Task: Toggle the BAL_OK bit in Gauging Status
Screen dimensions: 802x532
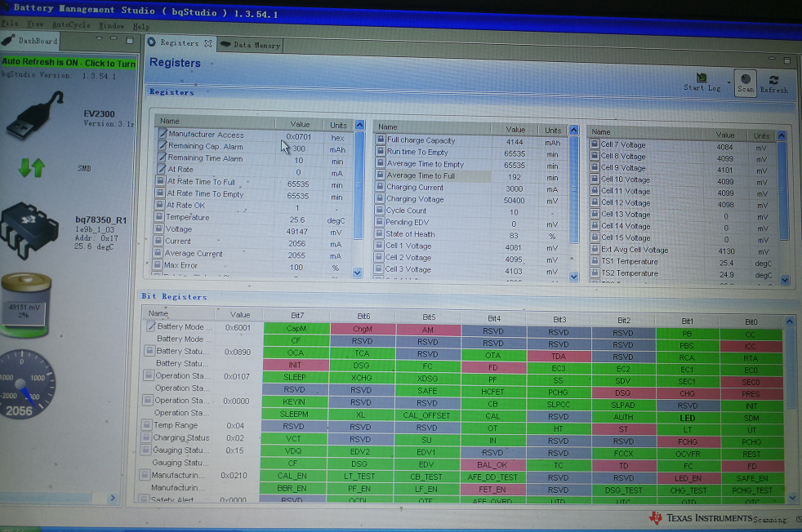Action: click(492, 464)
